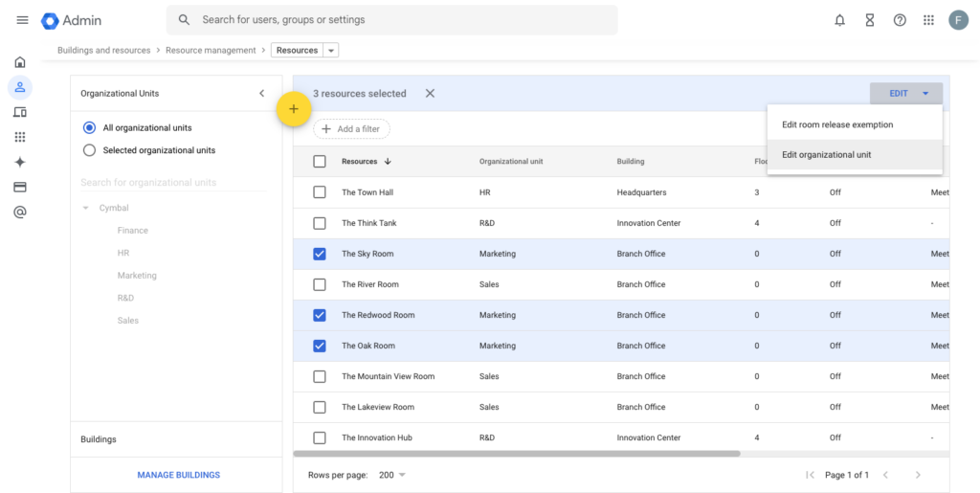The width and height of the screenshot is (980, 493).
Task: Click the MANAGE BUILDINGS link
Action: pyautogui.click(x=178, y=475)
